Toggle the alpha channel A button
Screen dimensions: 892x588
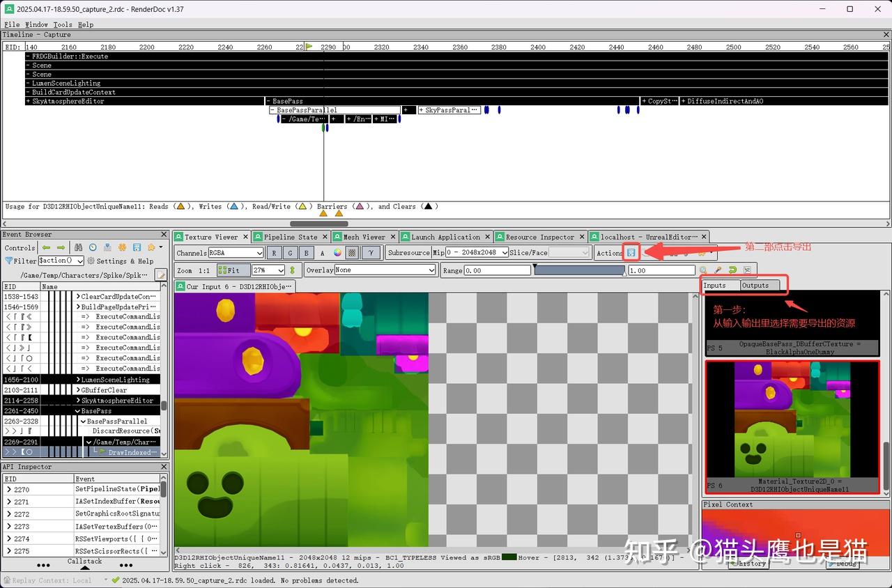click(x=321, y=252)
